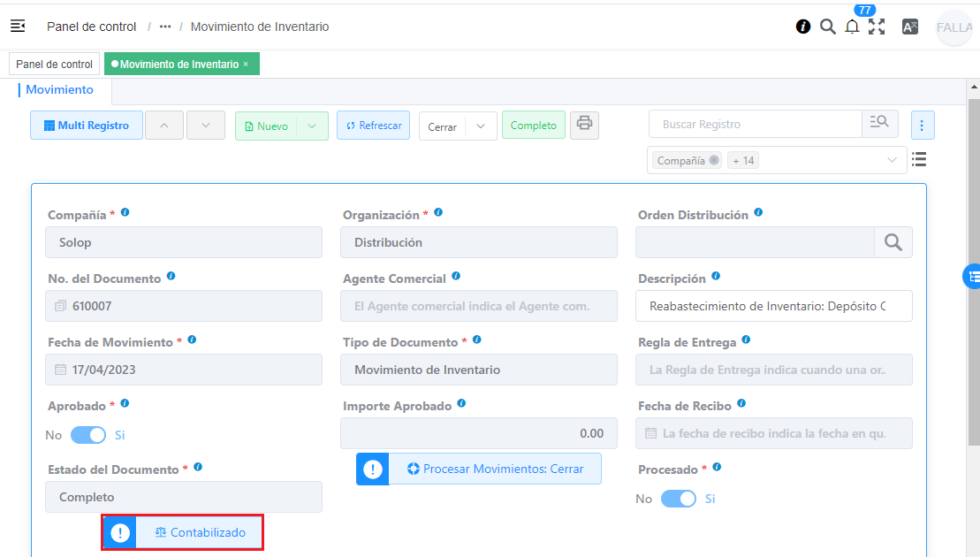Click the Cerrar action button
This screenshot has height=557, width=980.
tap(443, 126)
